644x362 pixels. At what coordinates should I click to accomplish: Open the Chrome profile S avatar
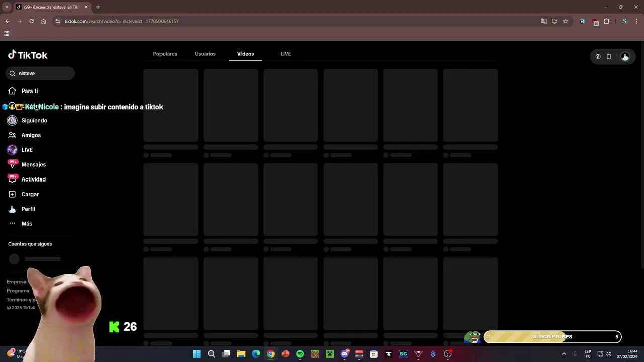tap(624, 21)
